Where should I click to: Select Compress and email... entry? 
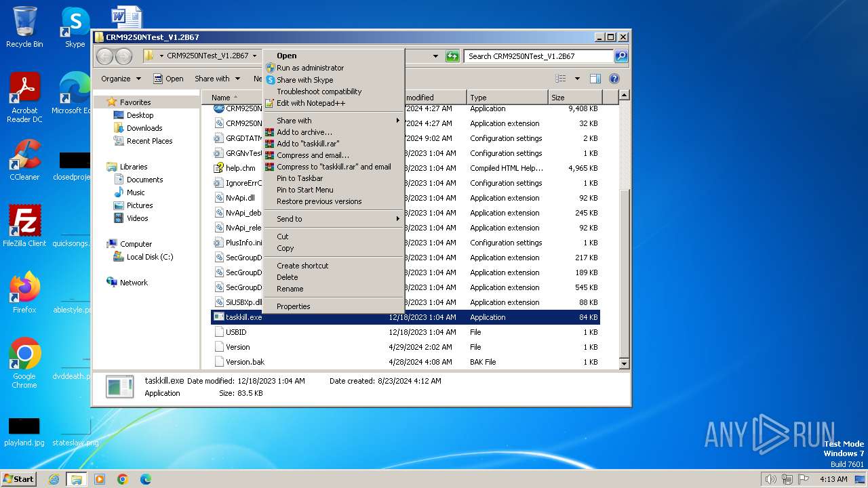coord(313,155)
